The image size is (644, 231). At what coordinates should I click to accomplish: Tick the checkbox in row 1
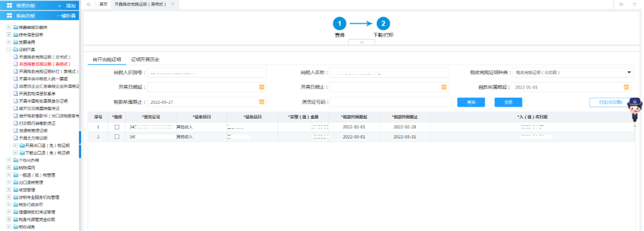117,127
